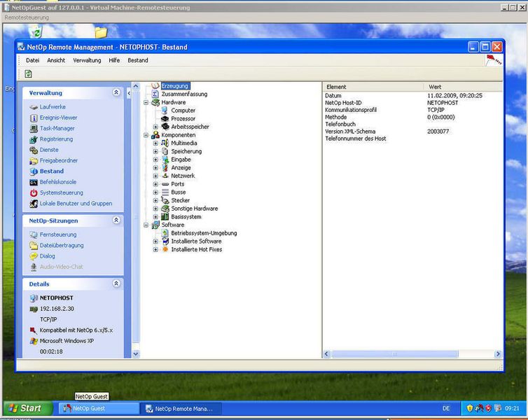
Task: Collapse the Details panel chevron
Action: pyautogui.click(x=116, y=283)
